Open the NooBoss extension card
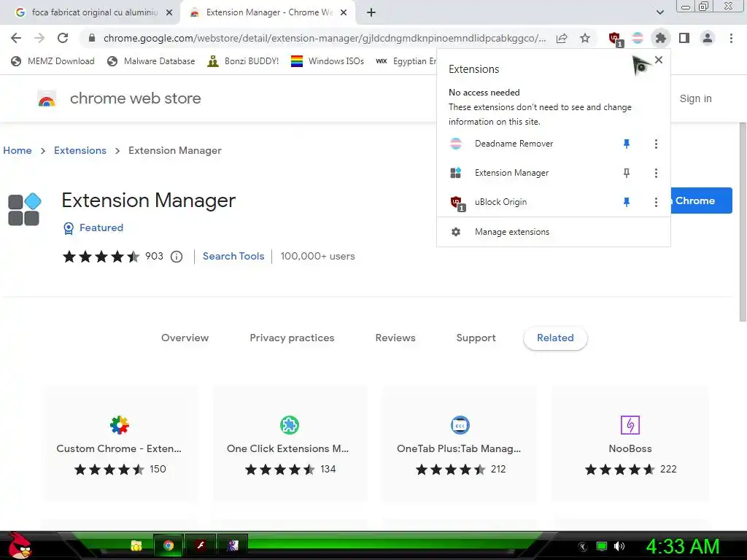747x560 pixels. coord(630,443)
